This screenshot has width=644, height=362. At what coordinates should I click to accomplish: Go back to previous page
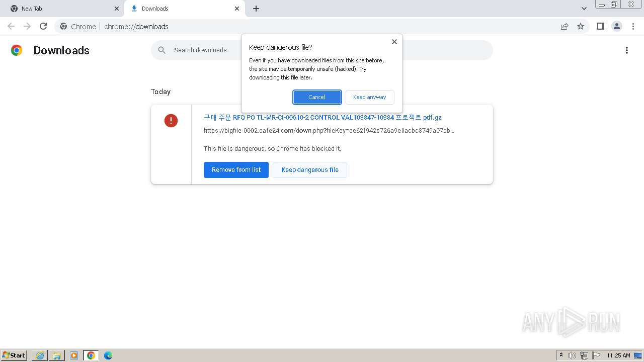tap(11, 26)
